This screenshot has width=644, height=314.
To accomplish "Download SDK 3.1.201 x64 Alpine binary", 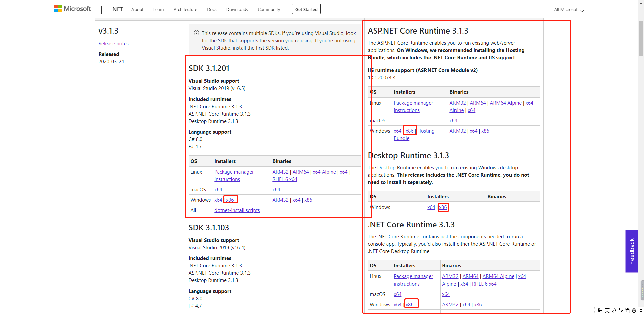I will click(x=324, y=172).
